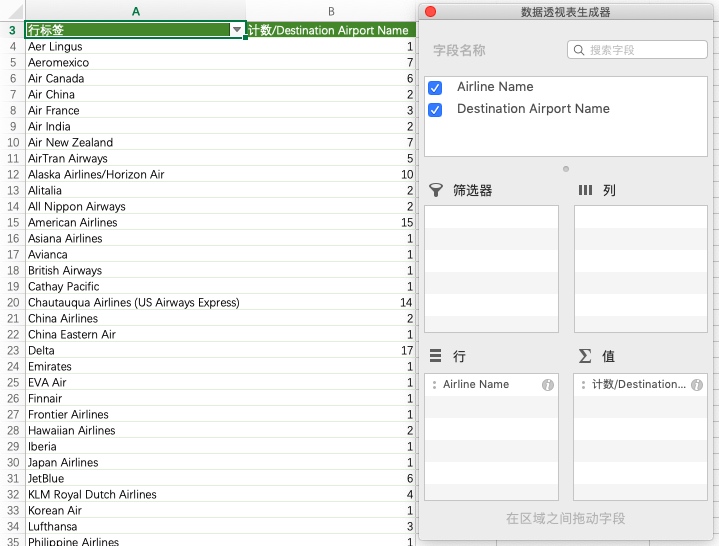Select the Frontier Airlines cell
The image size is (719, 546).
[x=136, y=414]
